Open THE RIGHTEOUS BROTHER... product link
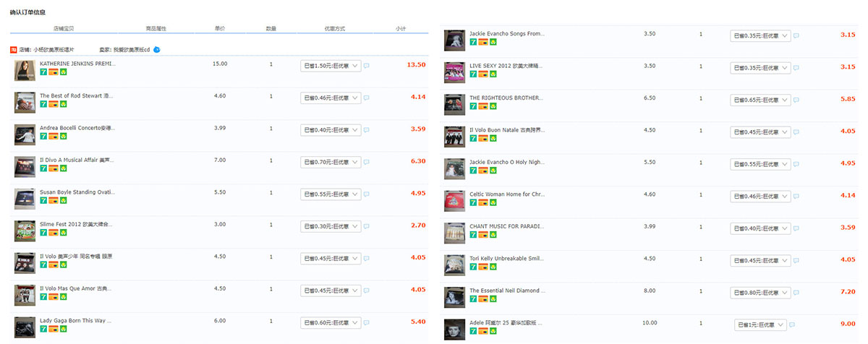This screenshot has width=868, height=344. pos(506,98)
